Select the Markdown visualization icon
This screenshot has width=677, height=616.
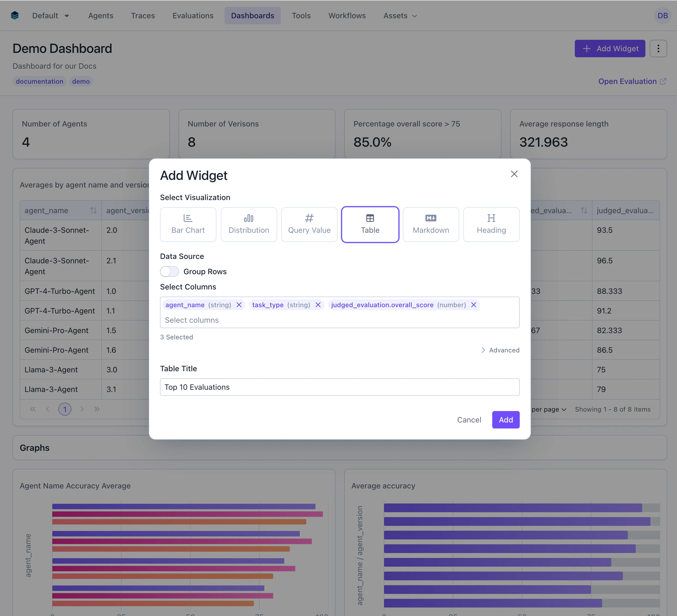[431, 218]
